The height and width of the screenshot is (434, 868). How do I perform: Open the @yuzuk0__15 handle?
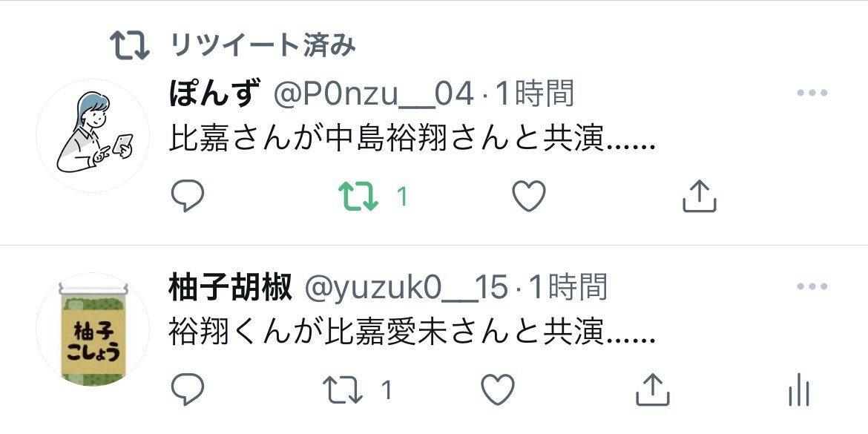[x=406, y=288]
